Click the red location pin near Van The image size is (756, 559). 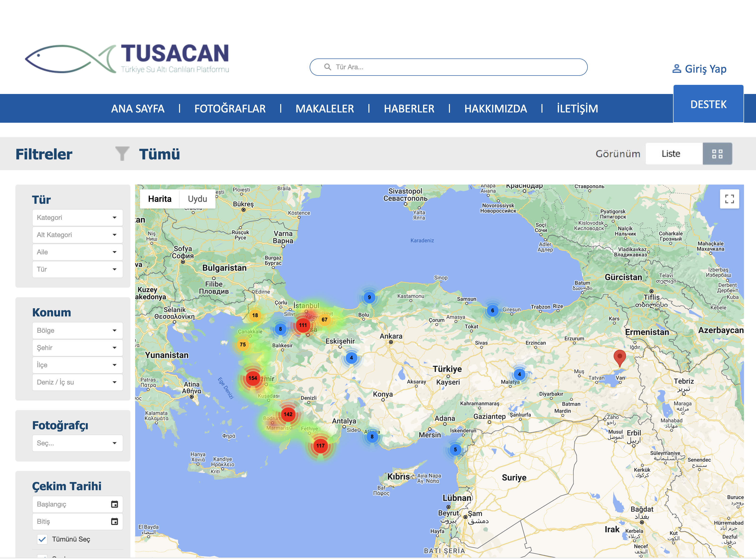[620, 358]
